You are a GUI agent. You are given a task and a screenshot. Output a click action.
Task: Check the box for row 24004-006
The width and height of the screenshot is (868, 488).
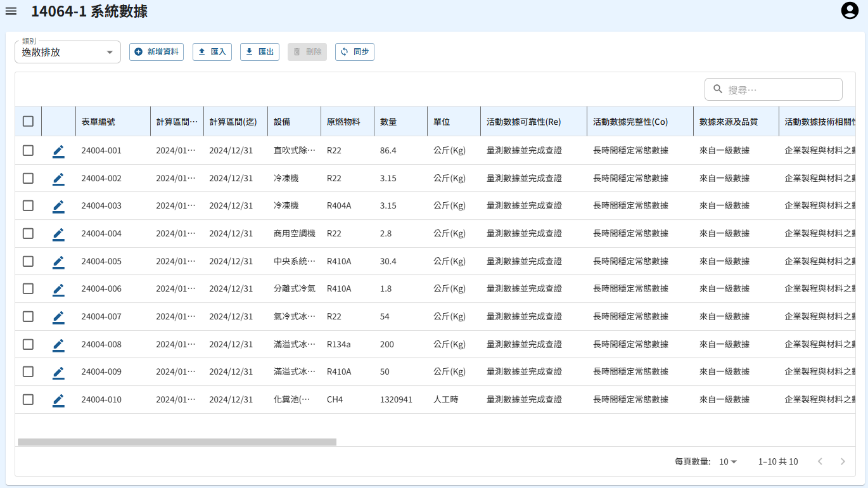28,289
